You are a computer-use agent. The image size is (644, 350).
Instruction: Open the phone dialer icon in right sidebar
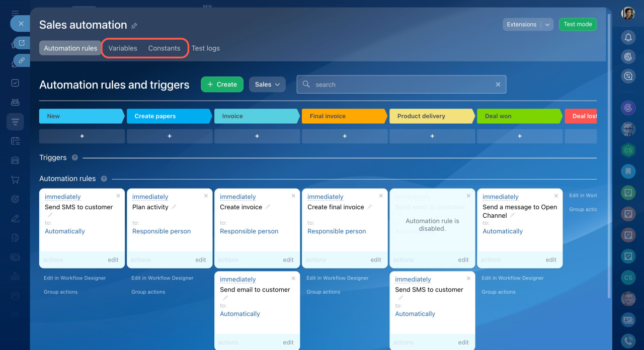coord(628,340)
